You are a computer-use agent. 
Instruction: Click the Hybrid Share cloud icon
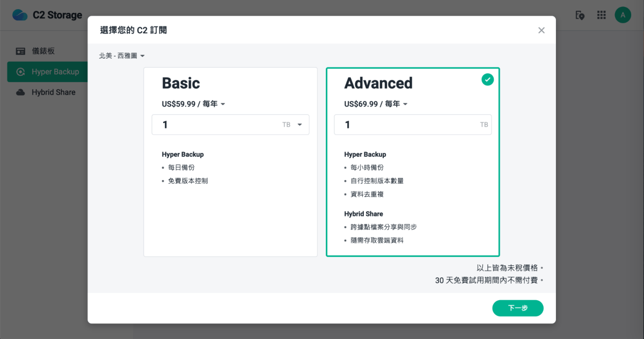tap(20, 92)
